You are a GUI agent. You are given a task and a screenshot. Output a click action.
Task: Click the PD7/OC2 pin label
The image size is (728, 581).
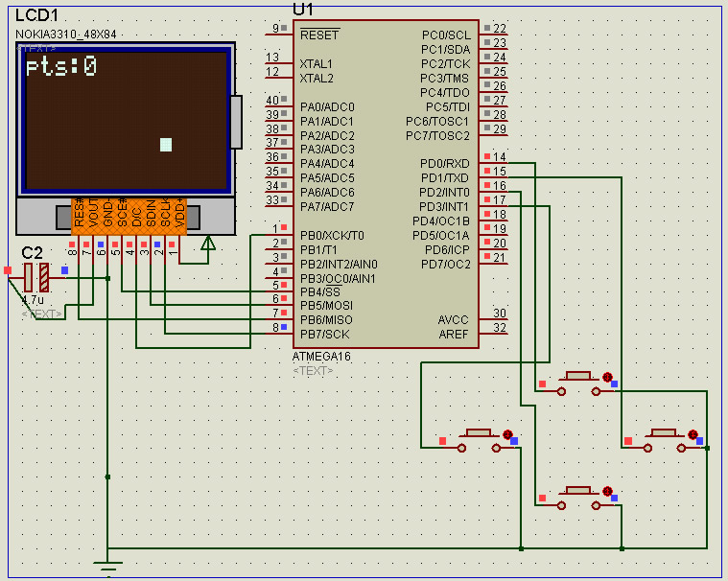click(445, 264)
